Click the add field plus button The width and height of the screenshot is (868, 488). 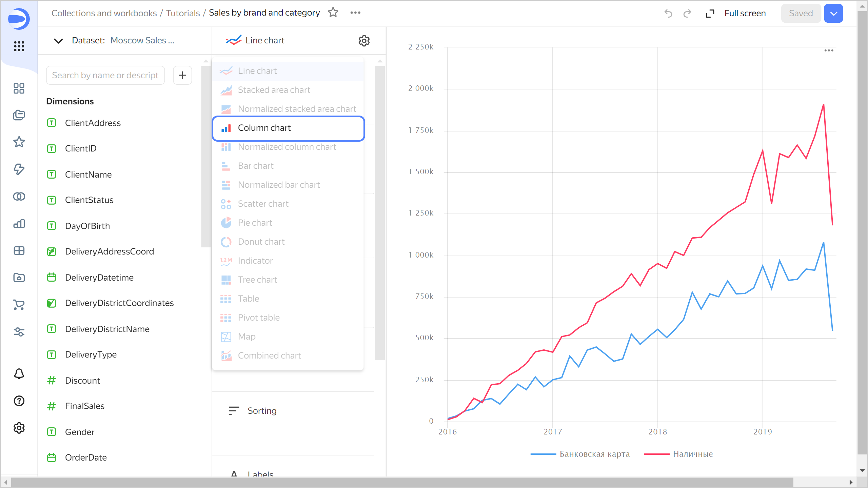tap(182, 75)
